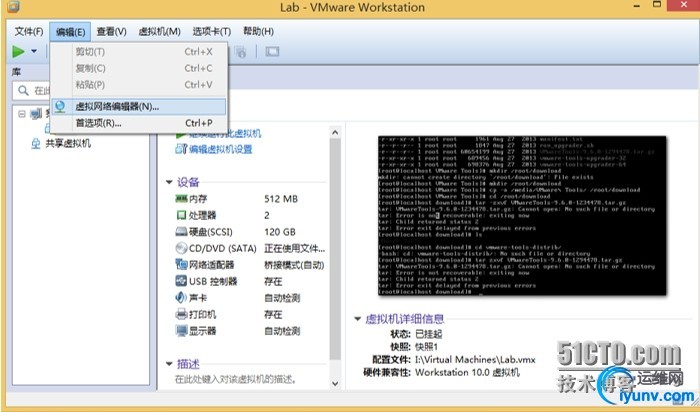
Task: Collapse the 设备 devices section
Action: [169, 182]
